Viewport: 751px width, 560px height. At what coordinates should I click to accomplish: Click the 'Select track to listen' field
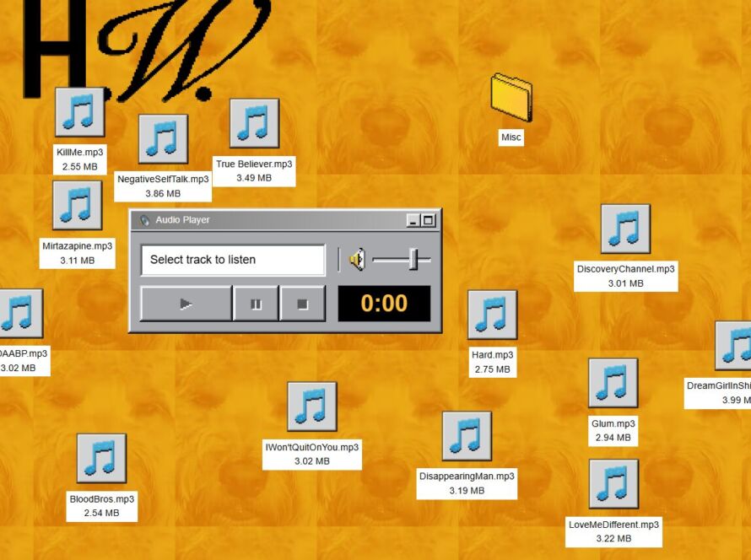pos(233,260)
